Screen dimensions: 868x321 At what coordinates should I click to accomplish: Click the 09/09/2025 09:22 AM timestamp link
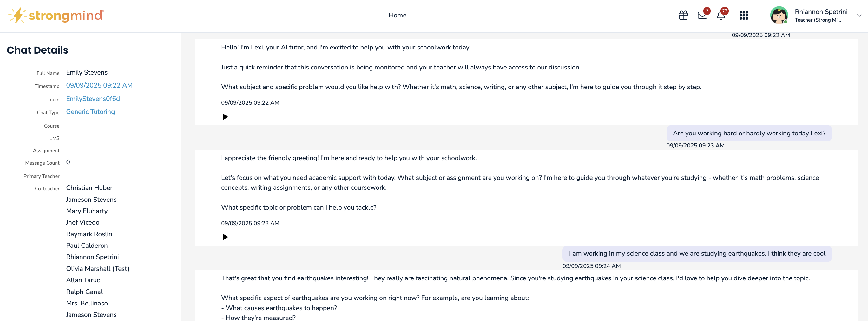pyautogui.click(x=99, y=86)
